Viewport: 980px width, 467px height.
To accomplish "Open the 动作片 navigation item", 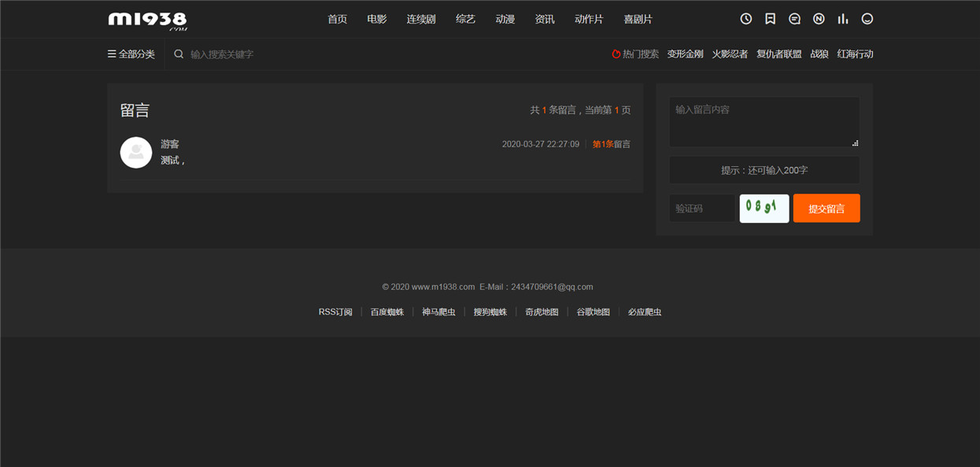I will [589, 19].
